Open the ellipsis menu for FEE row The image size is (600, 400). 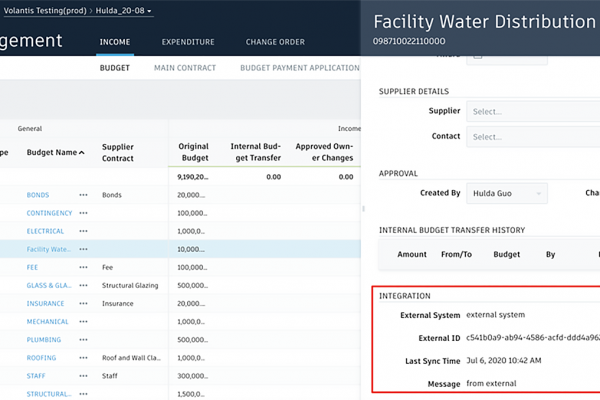[x=84, y=267]
